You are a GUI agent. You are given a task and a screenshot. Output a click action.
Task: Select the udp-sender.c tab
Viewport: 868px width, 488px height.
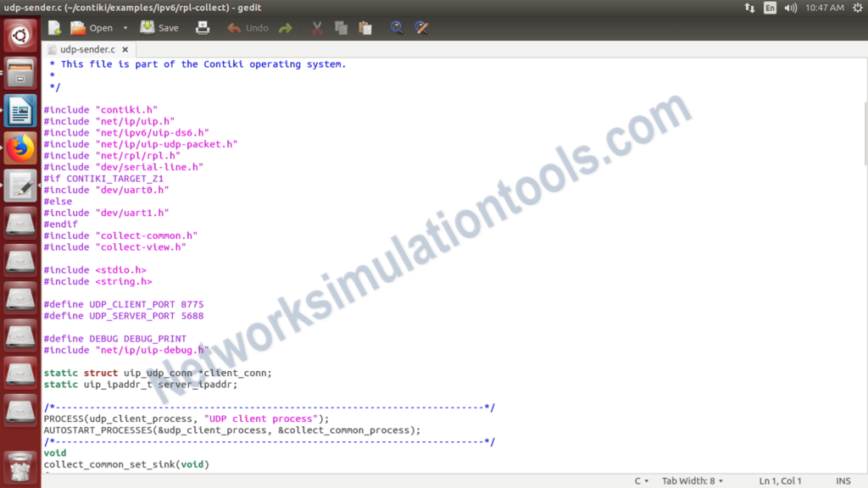85,49
